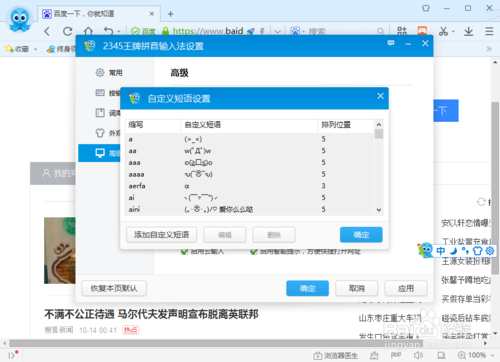Click the 排列位置 column header

[346, 125]
